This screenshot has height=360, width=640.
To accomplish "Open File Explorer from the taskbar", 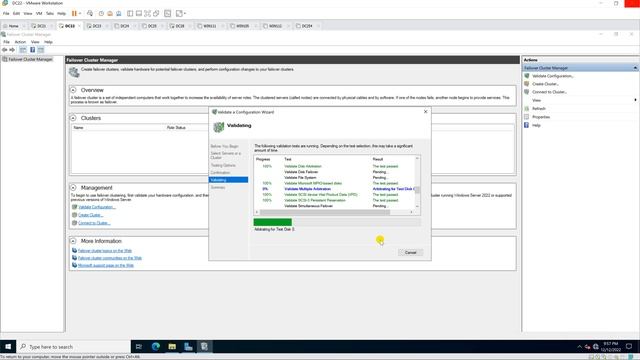I will click(172, 347).
